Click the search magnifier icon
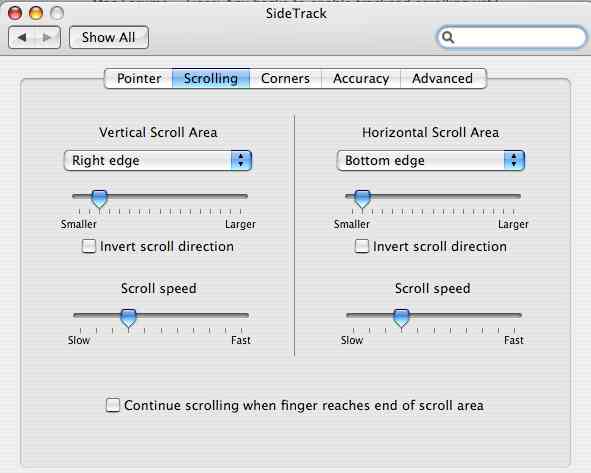Image resolution: width=591 pixels, height=473 pixels. click(x=448, y=37)
